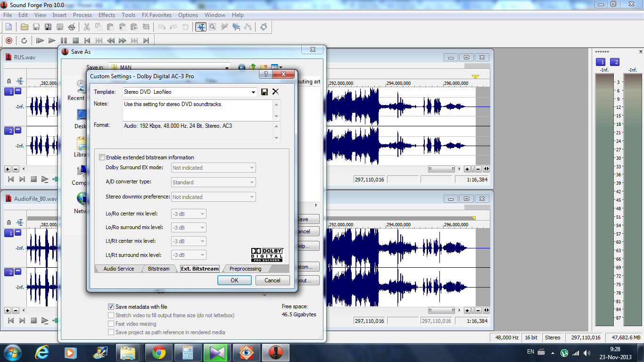Image resolution: width=644 pixels, height=362 pixels.
Task: Click the question mark help button in Custom Settings
Action: (266, 74)
